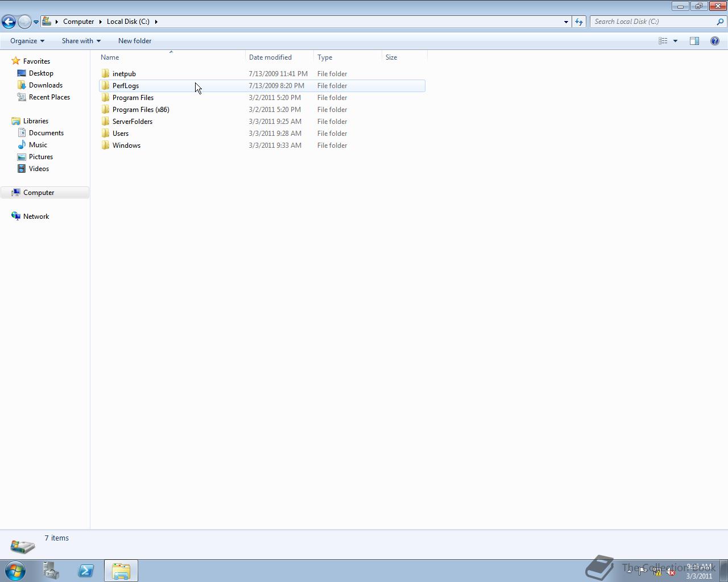Select the Users folder icon
This screenshot has width=728, height=582.
pos(105,134)
